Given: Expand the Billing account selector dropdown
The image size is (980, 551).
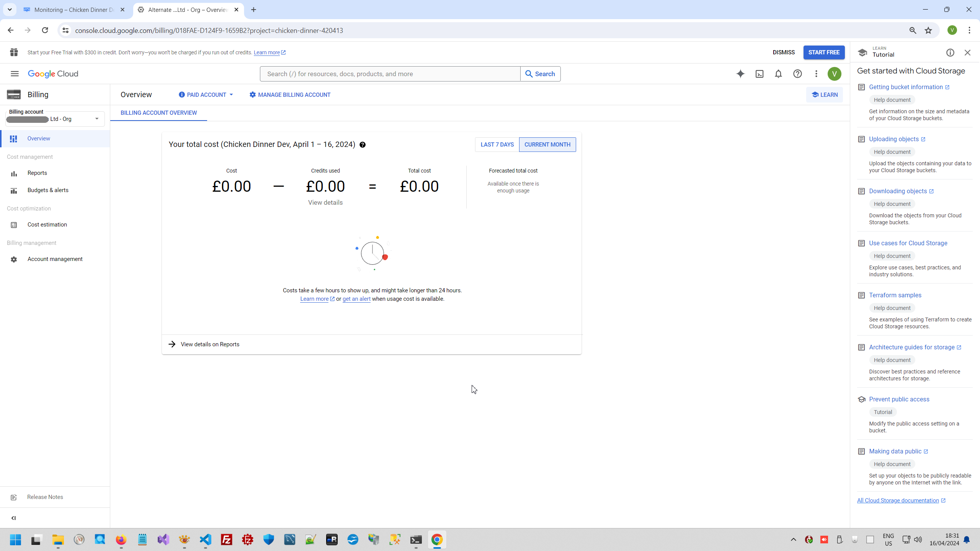Looking at the screenshot, I should coord(97,119).
